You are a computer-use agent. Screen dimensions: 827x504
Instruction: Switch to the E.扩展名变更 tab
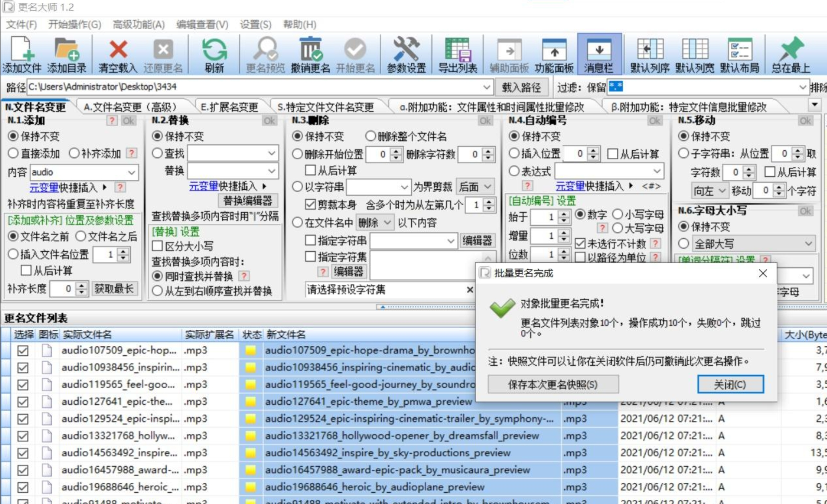click(x=230, y=107)
